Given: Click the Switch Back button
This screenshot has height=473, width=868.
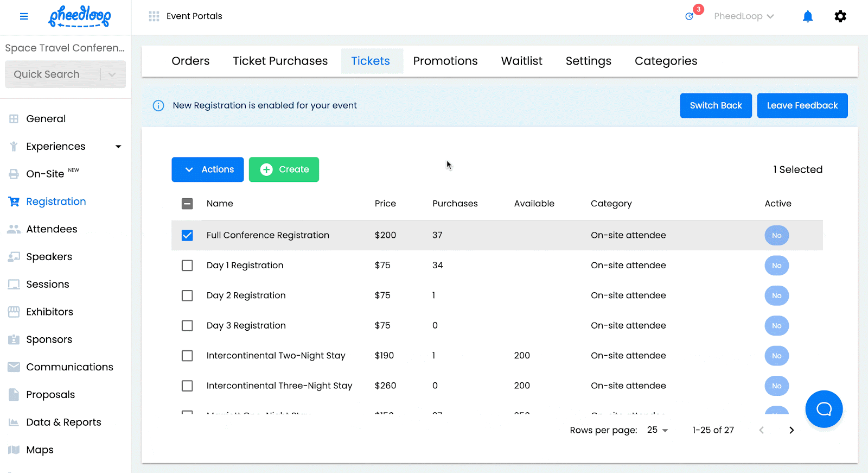Looking at the screenshot, I should [x=716, y=105].
